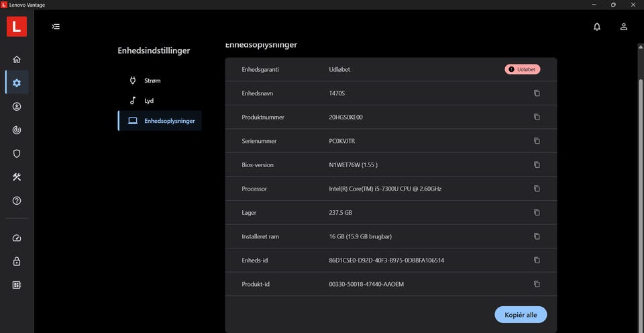
Task: Minimize the Lenovo Vantage window
Action: point(594,5)
